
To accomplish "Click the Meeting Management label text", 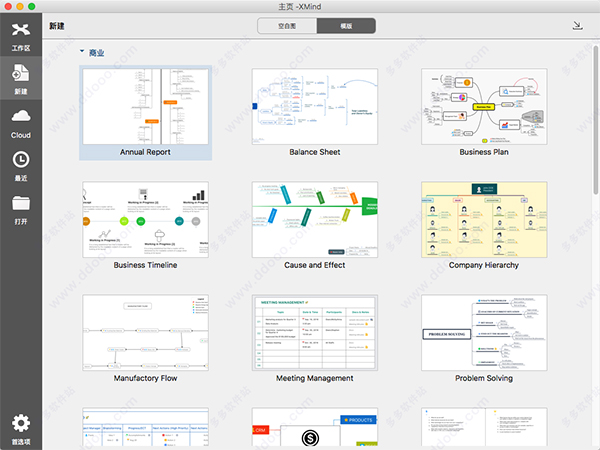I will [x=315, y=378].
